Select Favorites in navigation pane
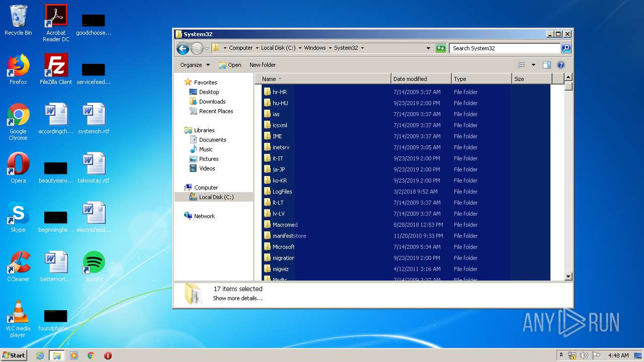 pyautogui.click(x=200, y=82)
